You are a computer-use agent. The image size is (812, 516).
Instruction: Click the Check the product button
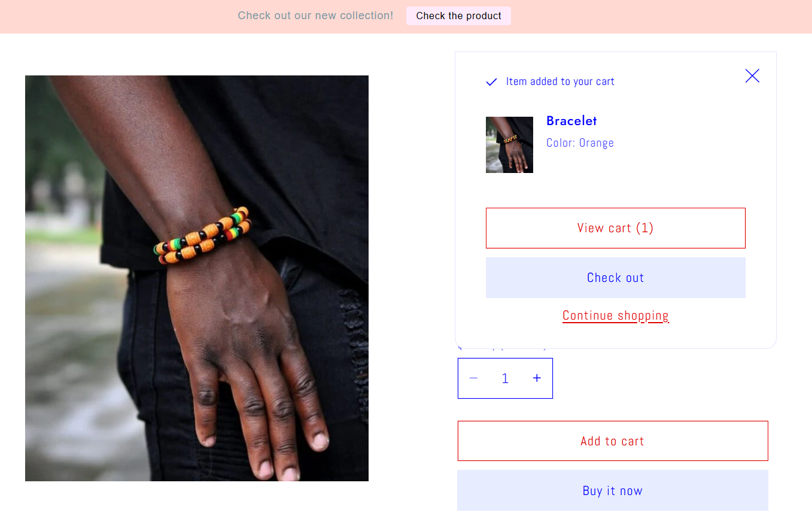[x=459, y=16]
